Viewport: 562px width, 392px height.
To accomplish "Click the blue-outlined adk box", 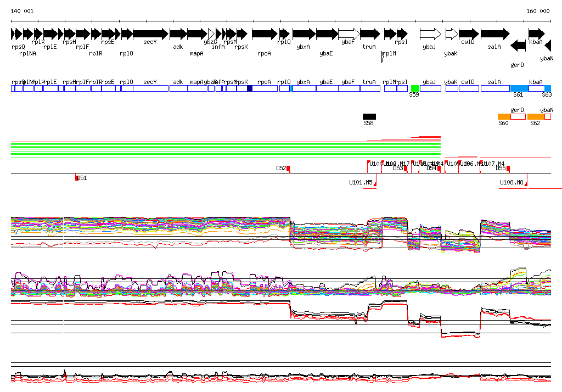I will (178, 88).
